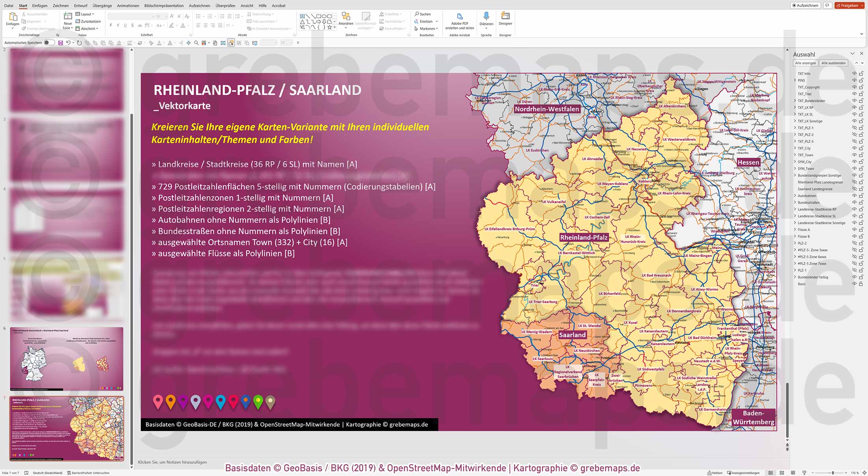Click the Undo icon in Quick Access toolbar

(x=69, y=42)
